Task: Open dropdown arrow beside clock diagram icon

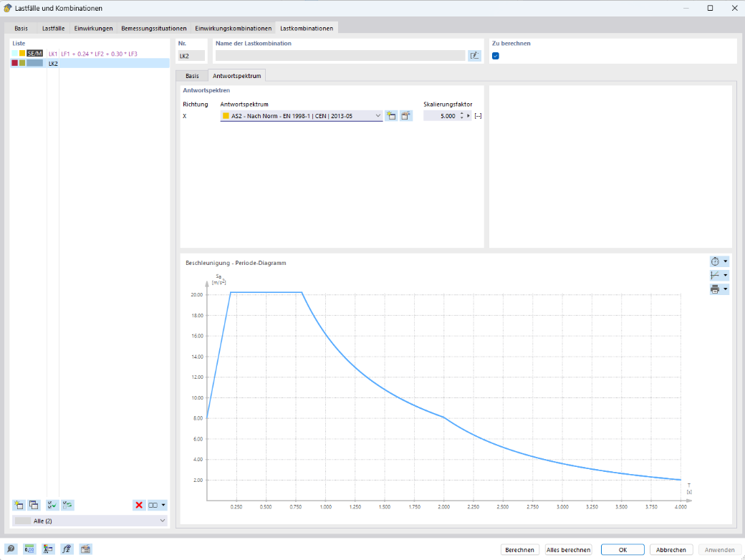Action: pos(726,261)
